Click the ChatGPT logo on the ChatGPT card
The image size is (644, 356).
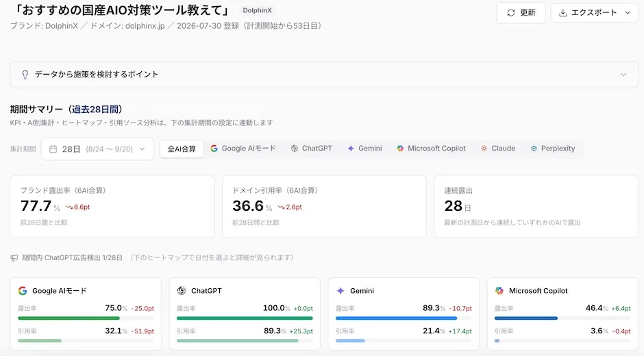tap(182, 291)
